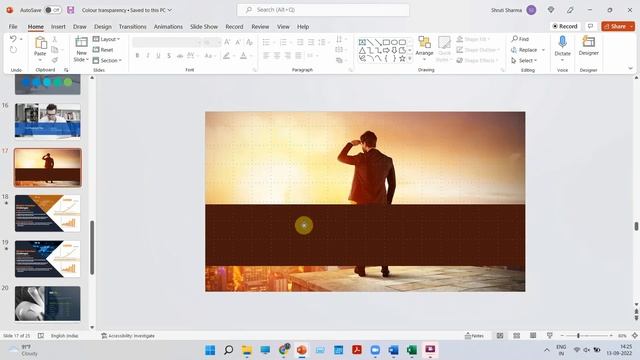Screen dimensions: 640x360
Task: Click the Dictate microphone icon
Action: tap(562, 42)
